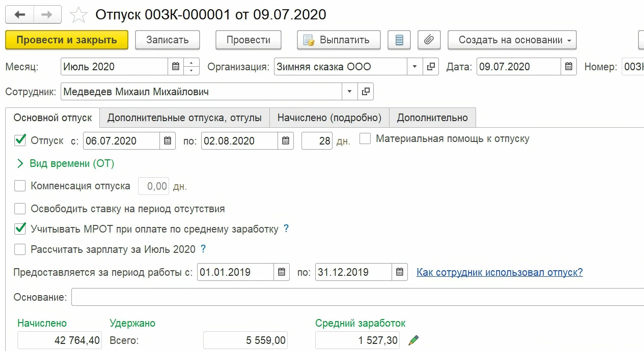Click the compensation days field 0,00
The width and height of the screenshot is (644, 351).
153,186
